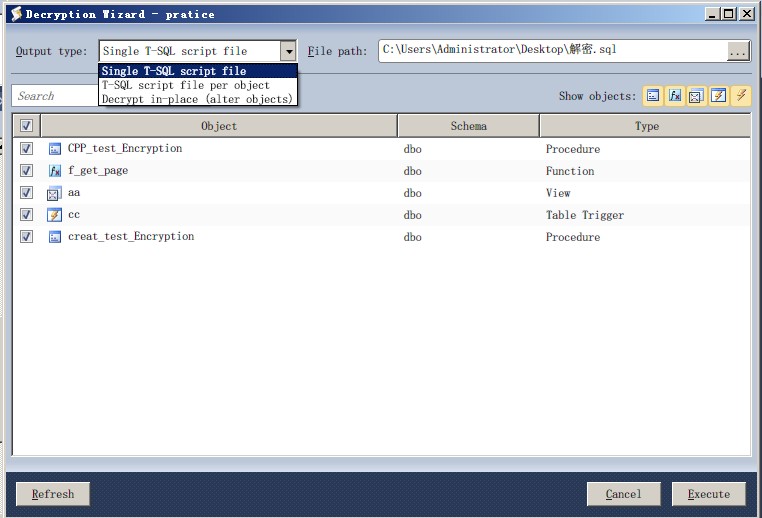Image resolution: width=762 pixels, height=518 pixels.
Task: Select the cc object name
Action: tap(74, 215)
